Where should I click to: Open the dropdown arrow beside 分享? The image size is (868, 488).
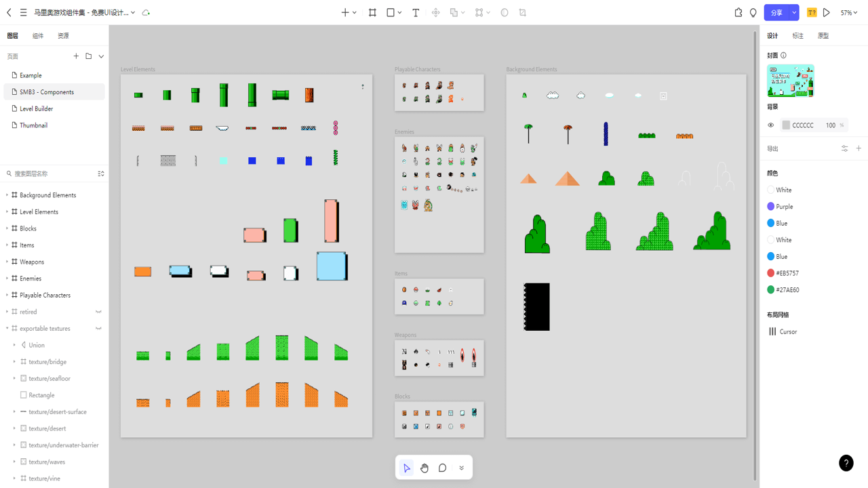point(794,12)
